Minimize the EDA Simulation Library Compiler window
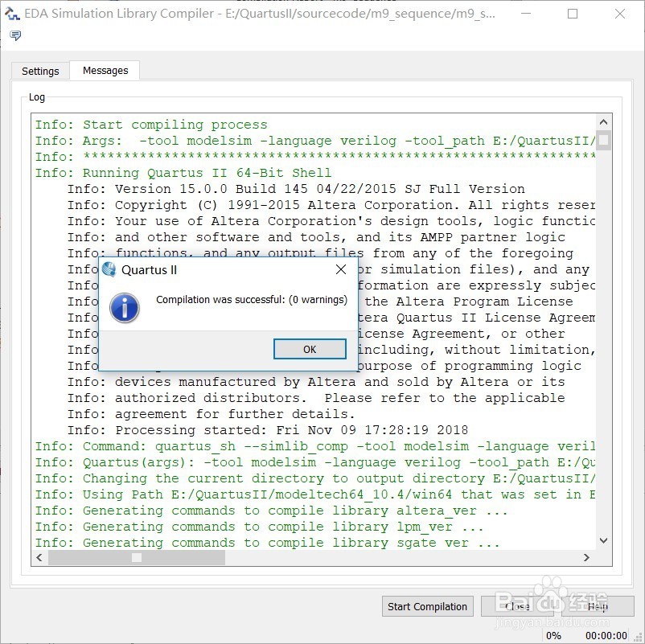Screen dimensions: 645x644 click(x=526, y=14)
